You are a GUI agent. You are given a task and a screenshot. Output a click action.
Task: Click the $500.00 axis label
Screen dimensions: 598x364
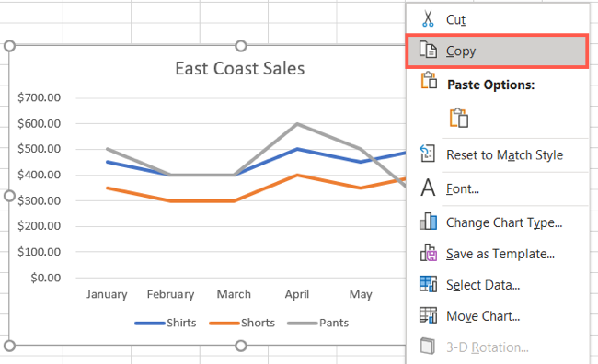click(39, 149)
